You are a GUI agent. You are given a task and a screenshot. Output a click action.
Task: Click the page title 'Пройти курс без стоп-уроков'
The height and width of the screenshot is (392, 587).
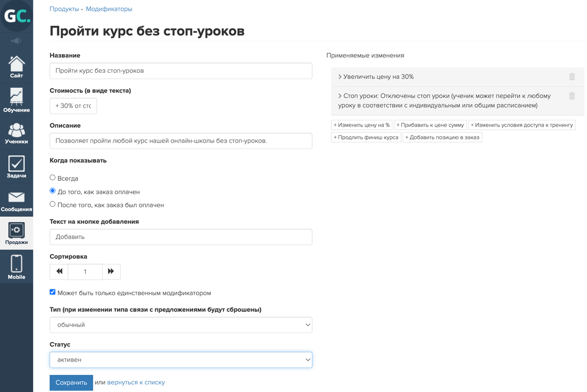147,31
